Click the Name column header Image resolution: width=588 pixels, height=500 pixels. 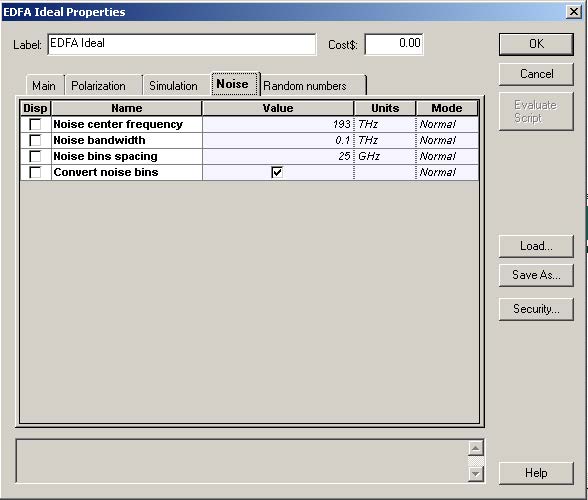(x=127, y=108)
